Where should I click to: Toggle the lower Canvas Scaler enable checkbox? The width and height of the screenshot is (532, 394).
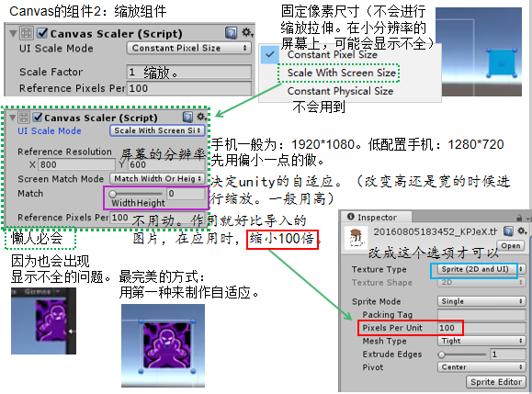(x=38, y=118)
